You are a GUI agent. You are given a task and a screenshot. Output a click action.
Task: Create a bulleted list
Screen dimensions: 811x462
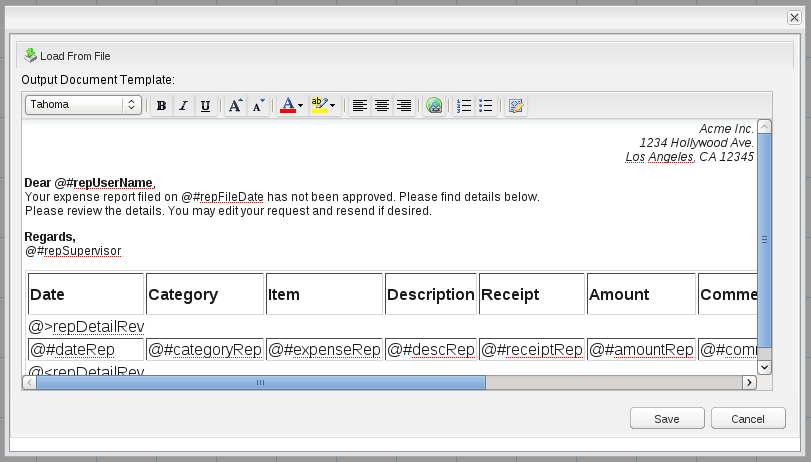coord(486,105)
